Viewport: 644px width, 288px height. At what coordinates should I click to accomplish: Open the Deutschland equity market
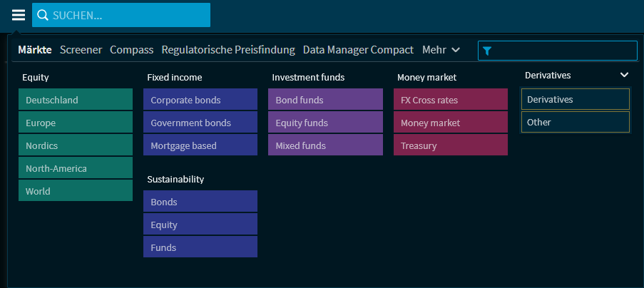[x=76, y=100]
